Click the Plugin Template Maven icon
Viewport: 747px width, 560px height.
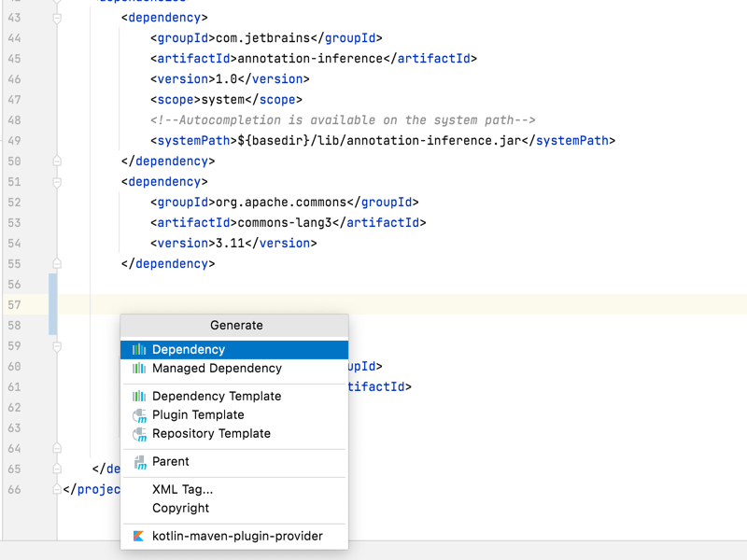[x=139, y=415]
